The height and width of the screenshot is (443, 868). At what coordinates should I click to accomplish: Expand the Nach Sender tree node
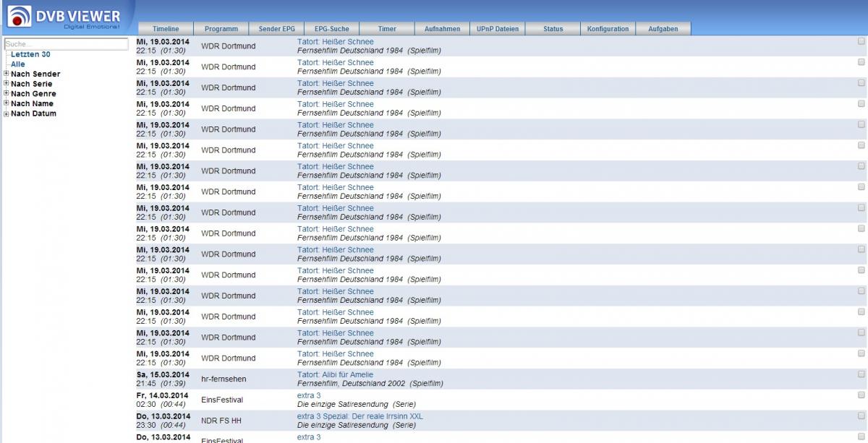point(6,74)
